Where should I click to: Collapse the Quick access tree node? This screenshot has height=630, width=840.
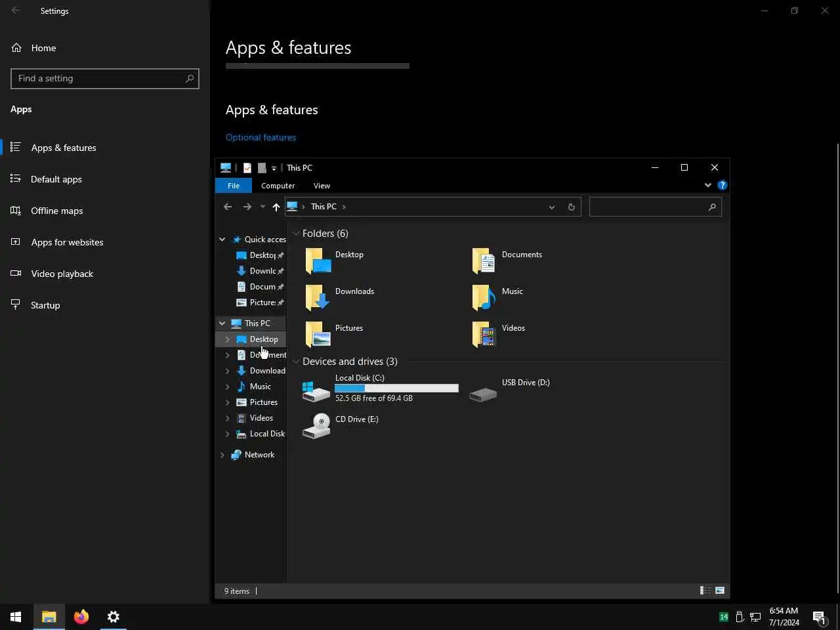pyautogui.click(x=222, y=240)
